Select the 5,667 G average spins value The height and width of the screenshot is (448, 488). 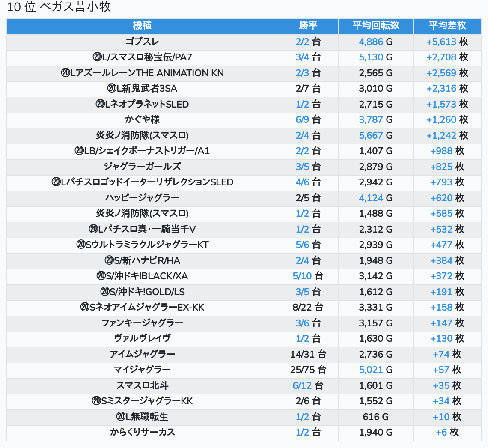point(375,135)
